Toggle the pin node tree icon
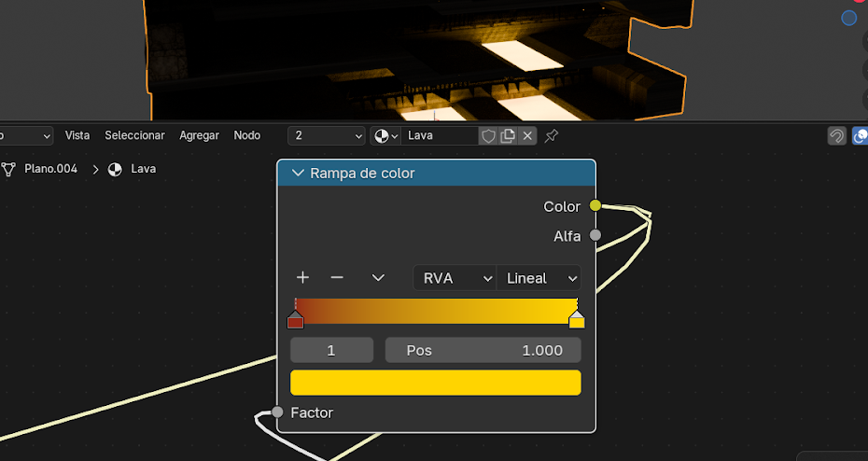Viewport: 868px width, 461px height. [x=552, y=135]
